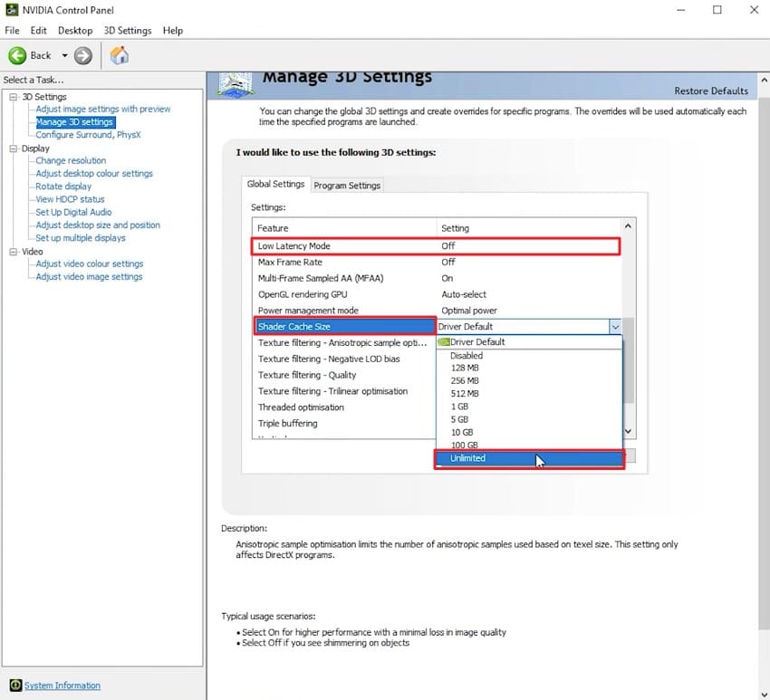Open the Home icon in toolbar
This screenshot has height=700, width=770.
[119, 55]
